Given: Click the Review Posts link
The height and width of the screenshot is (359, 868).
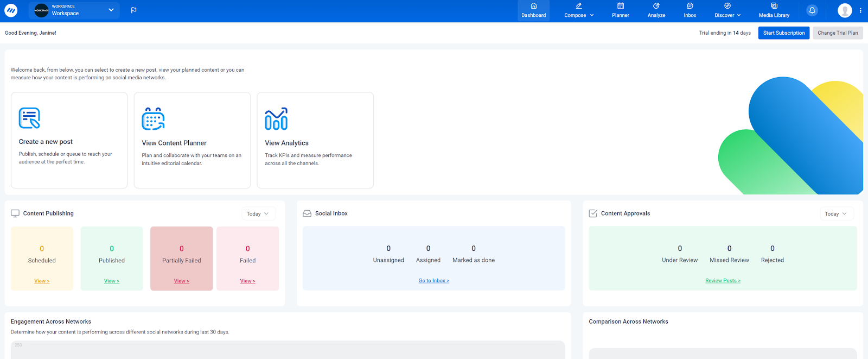Looking at the screenshot, I should pyautogui.click(x=723, y=281).
